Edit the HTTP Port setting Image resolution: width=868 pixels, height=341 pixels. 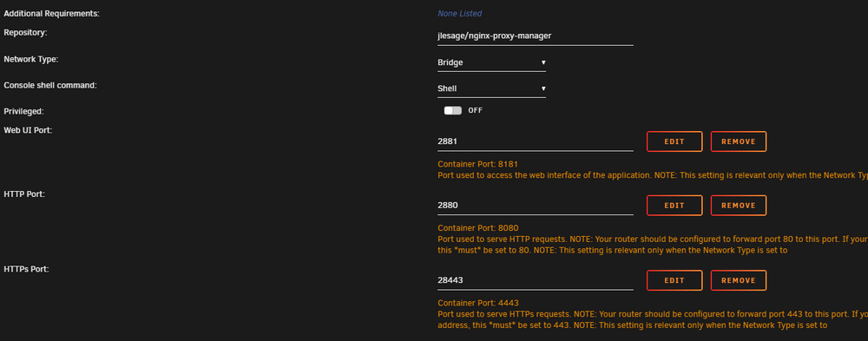coord(674,206)
